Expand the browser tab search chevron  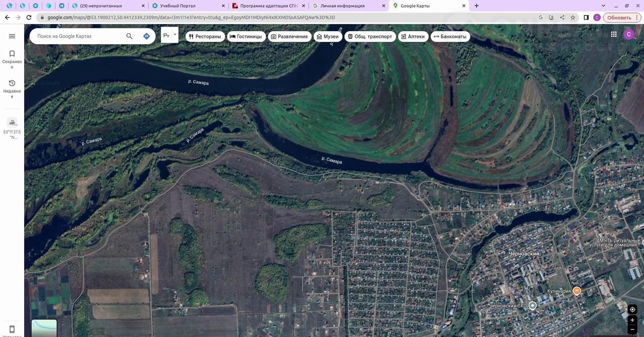(603, 6)
